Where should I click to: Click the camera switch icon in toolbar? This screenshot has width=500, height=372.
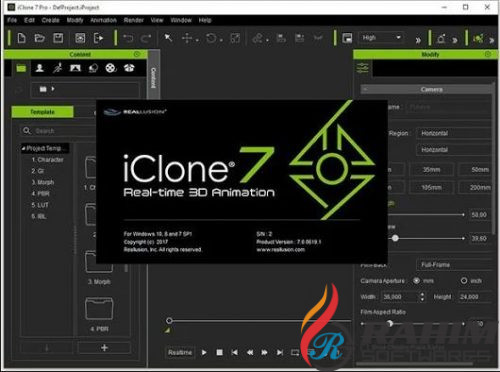coord(441,39)
